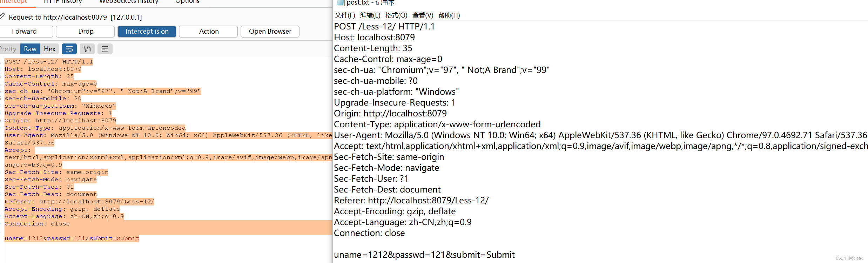Click Host: localhost:8079 in Notepad

point(374,37)
